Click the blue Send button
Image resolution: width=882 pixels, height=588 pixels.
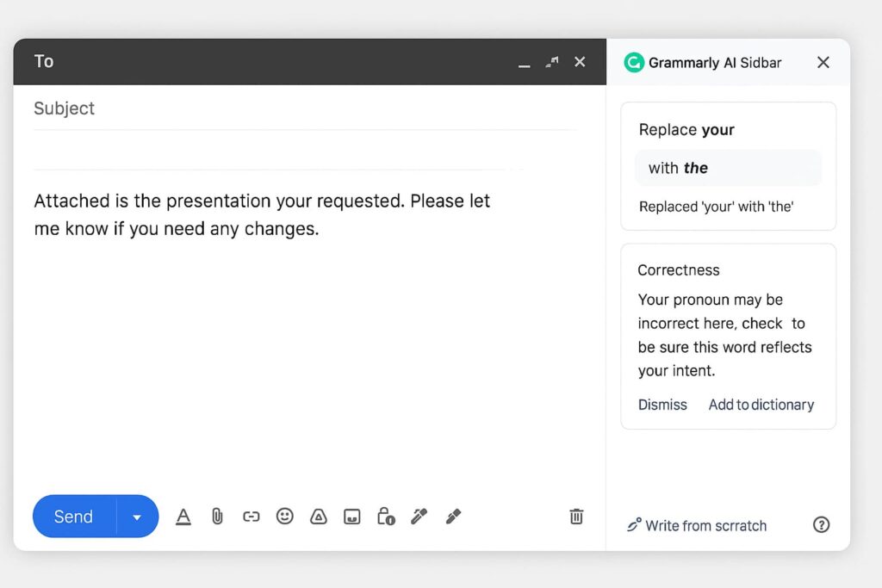[x=74, y=516]
